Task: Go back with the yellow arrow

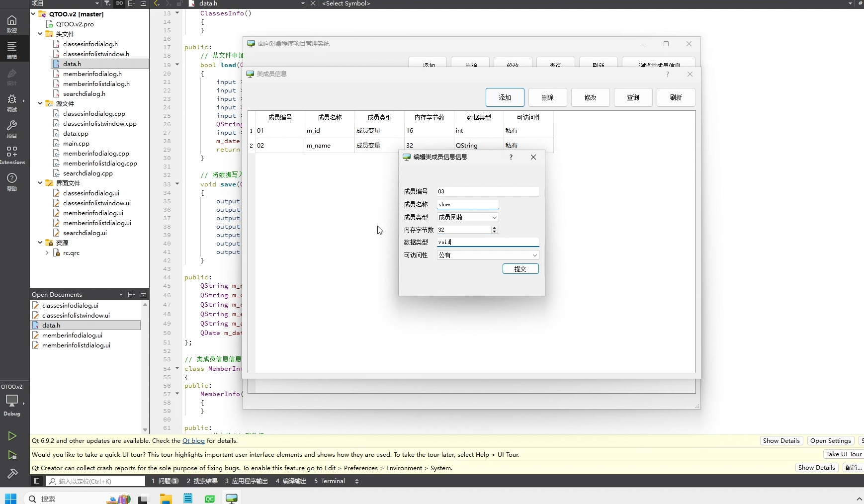Action: [x=157, y=3]
